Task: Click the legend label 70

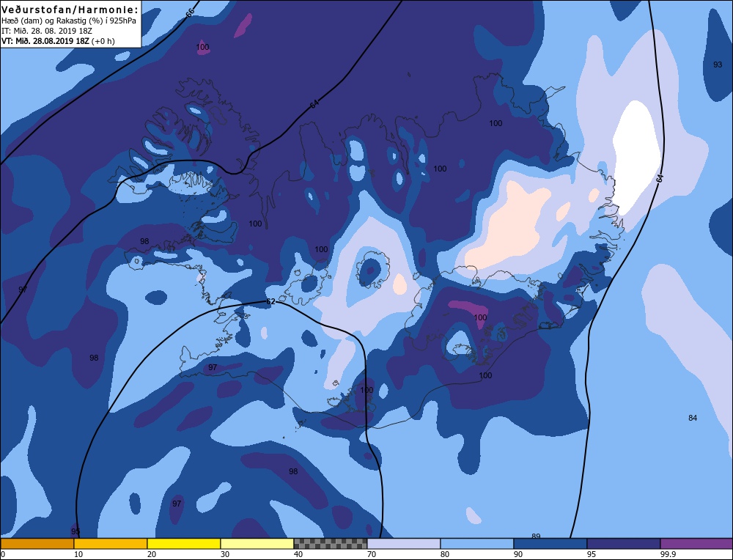Action: (372, 554)
